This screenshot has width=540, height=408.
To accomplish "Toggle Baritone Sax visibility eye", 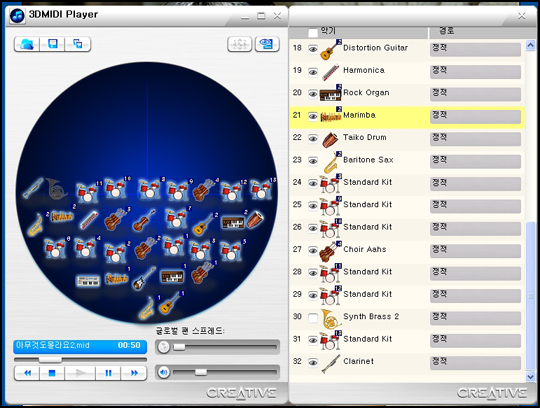I will pyautogui.click(x=313, y=161).
